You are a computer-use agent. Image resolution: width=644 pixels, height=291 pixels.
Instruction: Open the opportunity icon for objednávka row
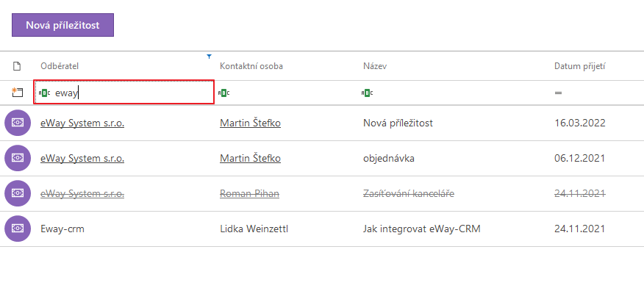point(18,158)
